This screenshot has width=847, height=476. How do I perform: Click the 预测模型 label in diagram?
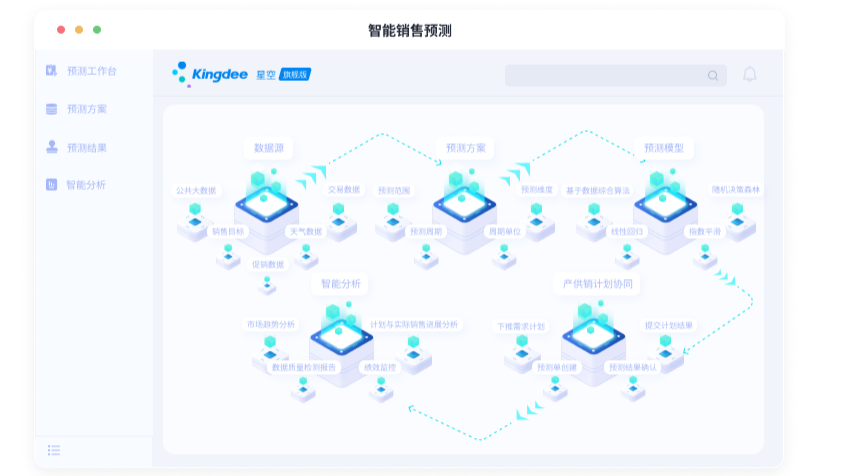pyautogui.click(x=664, y=148)
